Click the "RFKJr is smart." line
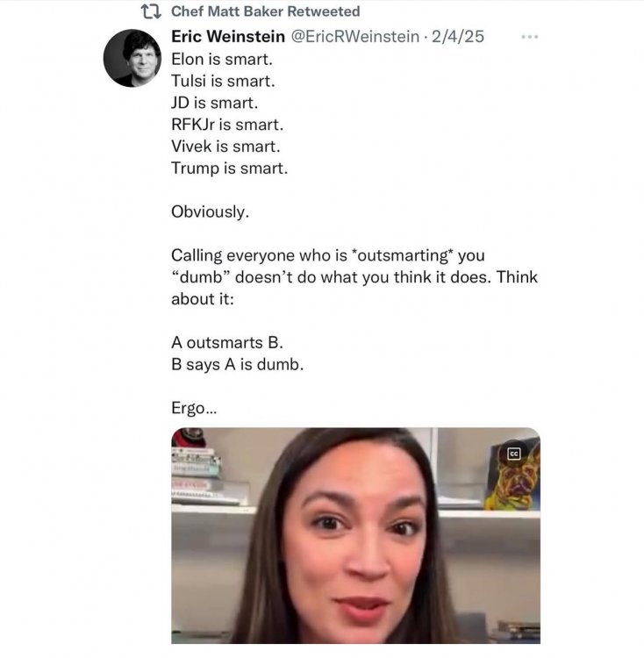Image resolution: width=644 pixels, height=658 pixels. pyautogui.click(x=227, y=125)
